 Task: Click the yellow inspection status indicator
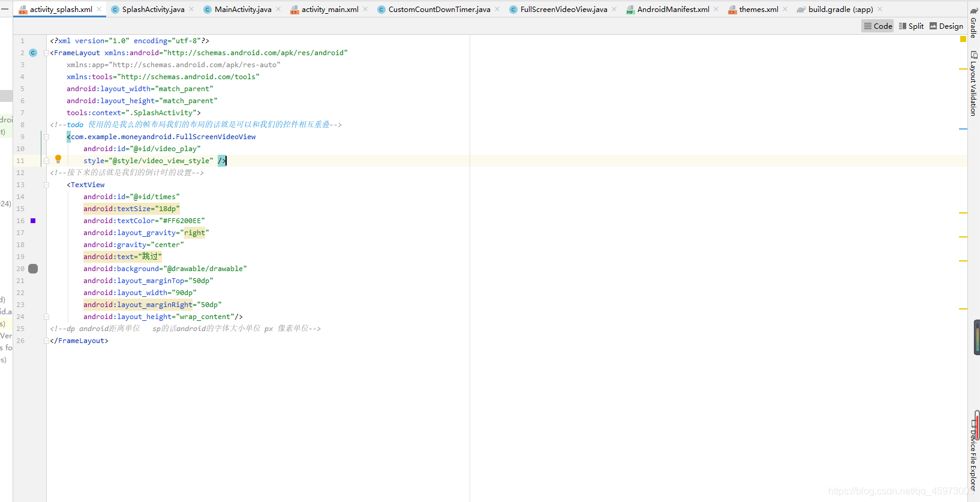963,39
